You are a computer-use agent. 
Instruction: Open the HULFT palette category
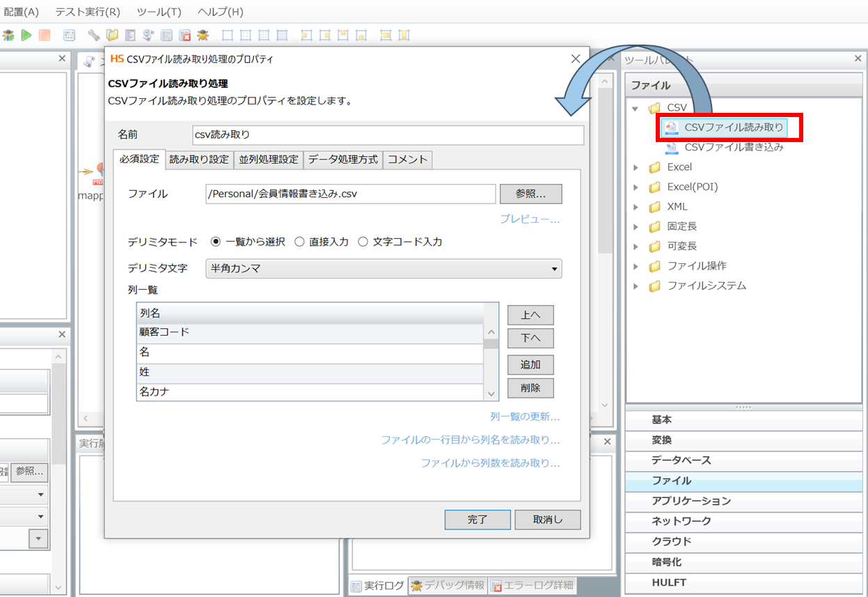pos(743,582)
